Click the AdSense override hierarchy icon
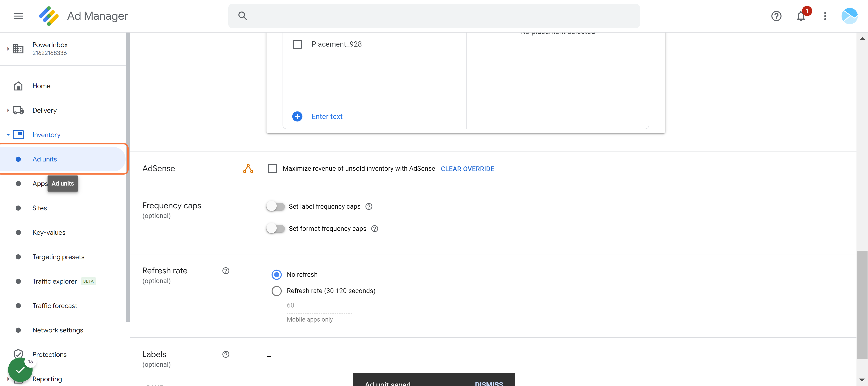This screenshot has height=386, width=868. point(248,168)
